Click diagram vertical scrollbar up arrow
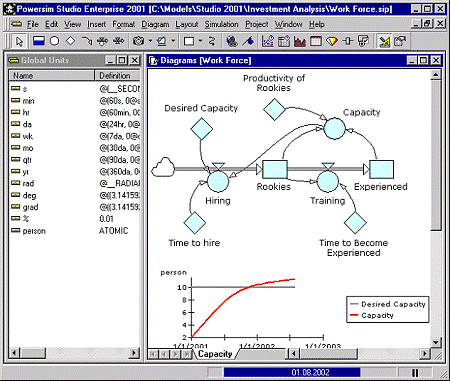This screenshot has height=381, width=450. pyautogui.click(x=436, y=75)
